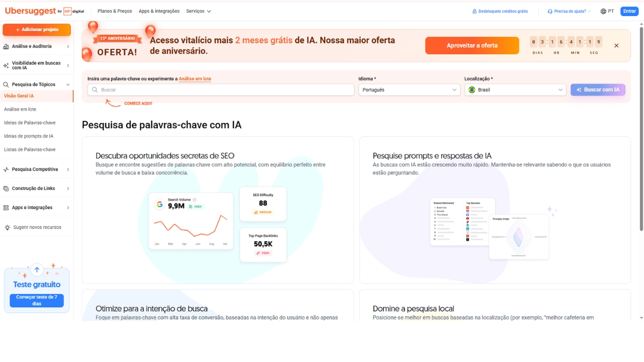Click Pesquise prompts e respostas de IA heading
Screen dimensions: 644x362
pyautogui.click(x=432, y=156)
